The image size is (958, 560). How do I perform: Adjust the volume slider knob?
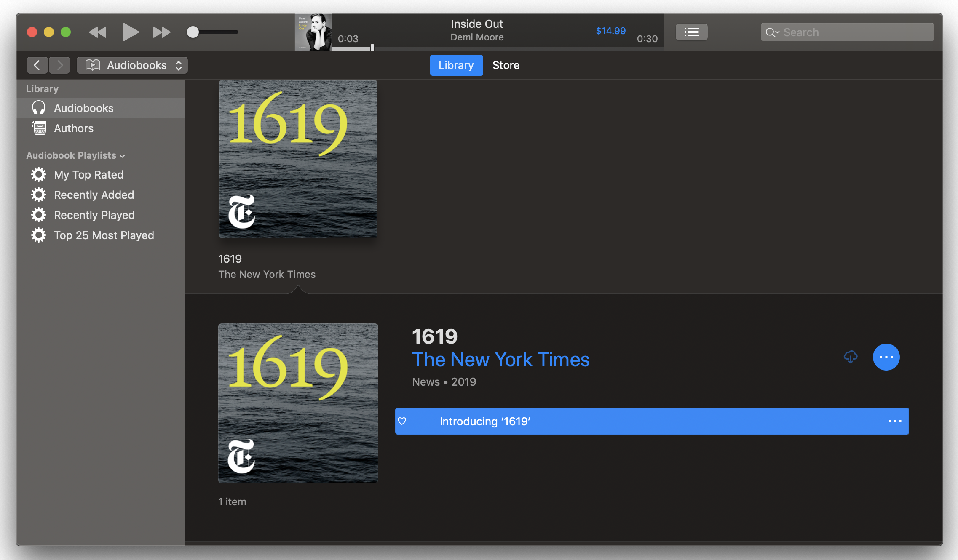click(193, 32)
